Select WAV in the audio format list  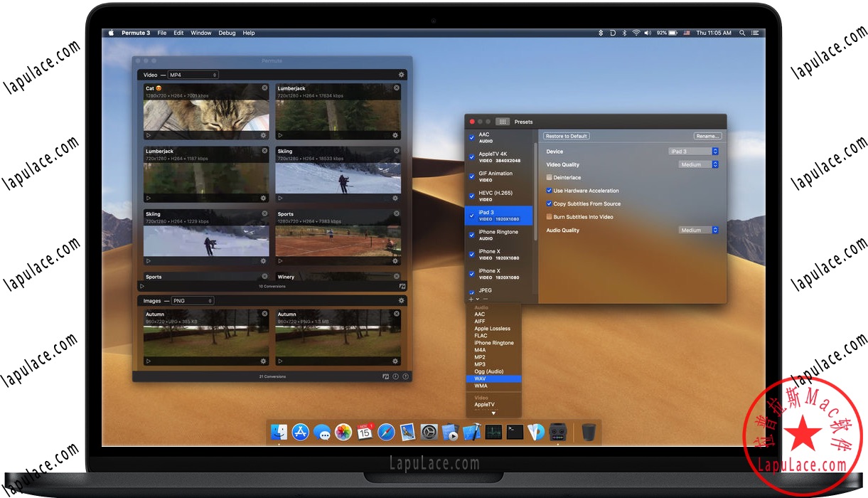click(x=481, y=378)
